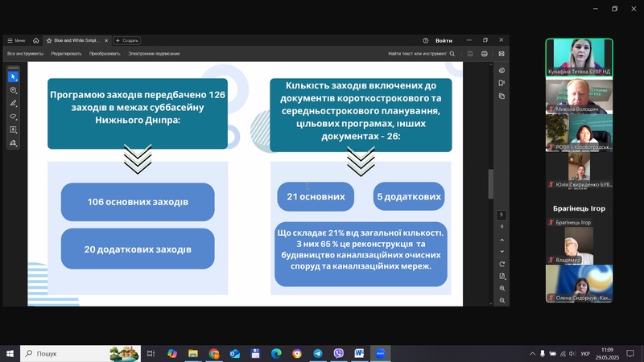Select Юлія Свириденко video thumbnail
Screen dimensions: 644x362
(x=579, y=171)
